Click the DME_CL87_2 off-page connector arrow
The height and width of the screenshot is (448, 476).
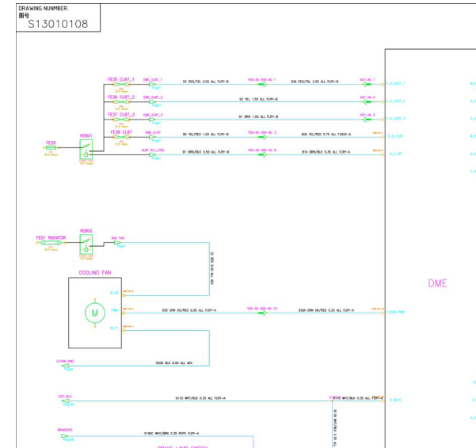[x=153, y=102]
